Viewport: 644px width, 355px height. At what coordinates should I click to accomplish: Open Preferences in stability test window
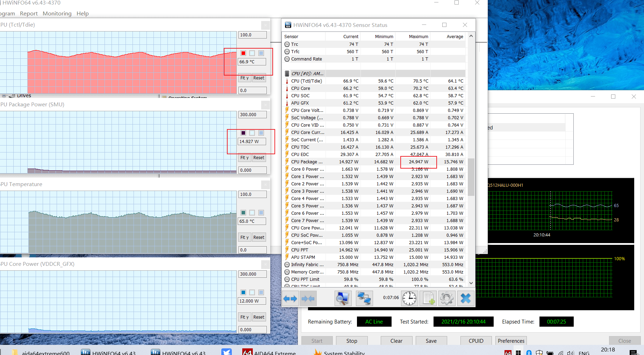point(511,341)
